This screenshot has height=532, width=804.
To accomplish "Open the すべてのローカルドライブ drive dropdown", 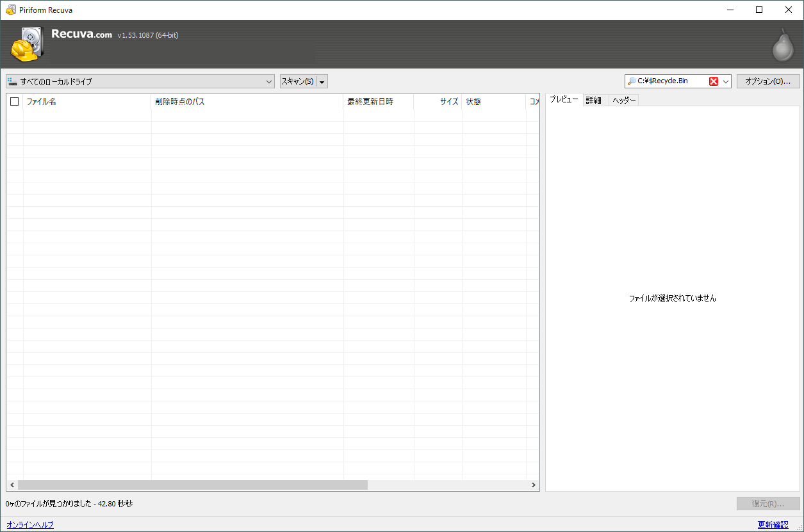I will pyautogui.click(x=269, y=81).
